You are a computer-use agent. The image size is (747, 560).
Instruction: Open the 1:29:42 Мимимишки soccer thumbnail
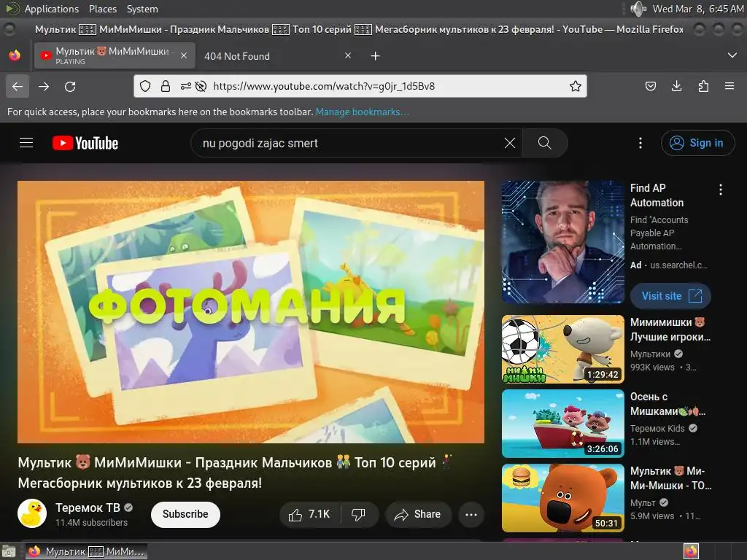[562, 349]
